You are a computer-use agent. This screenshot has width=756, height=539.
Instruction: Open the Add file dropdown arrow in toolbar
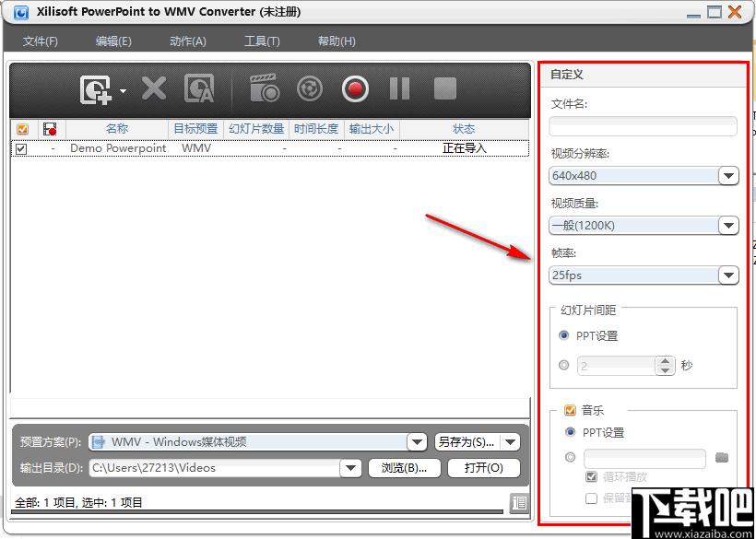pos(123,90)
